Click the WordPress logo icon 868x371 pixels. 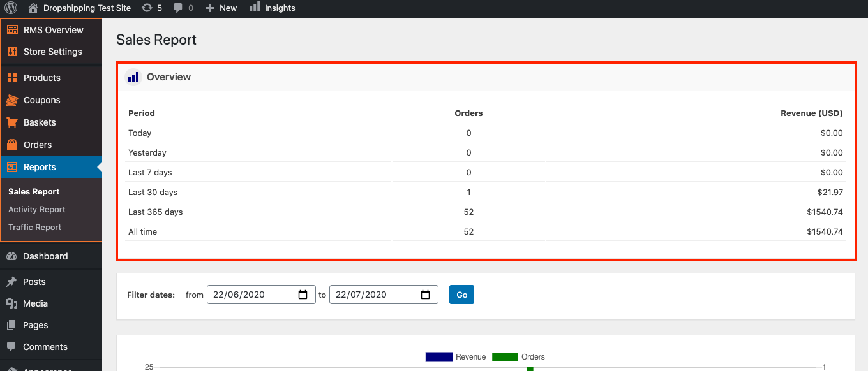[x=11, y=8]
